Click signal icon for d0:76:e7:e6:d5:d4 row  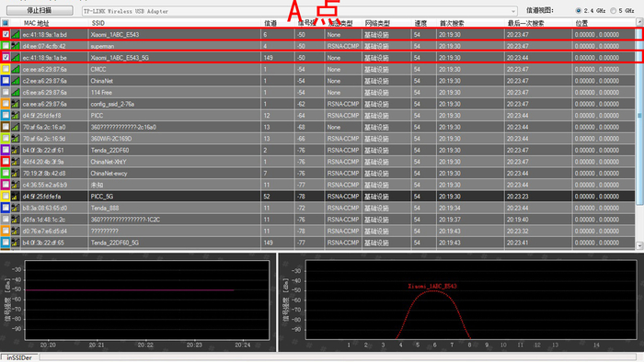(16, 231)
